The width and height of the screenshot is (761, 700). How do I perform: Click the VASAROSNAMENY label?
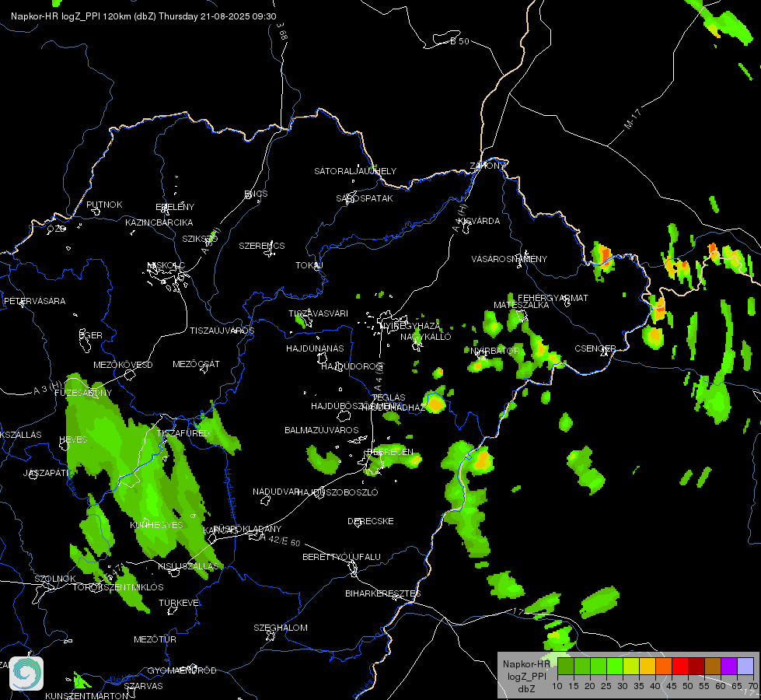click(x=509, y=259)
